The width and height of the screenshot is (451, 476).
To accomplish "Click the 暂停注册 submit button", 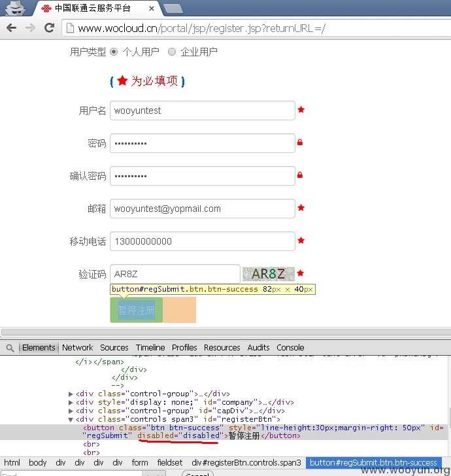I will click(136, 310).
